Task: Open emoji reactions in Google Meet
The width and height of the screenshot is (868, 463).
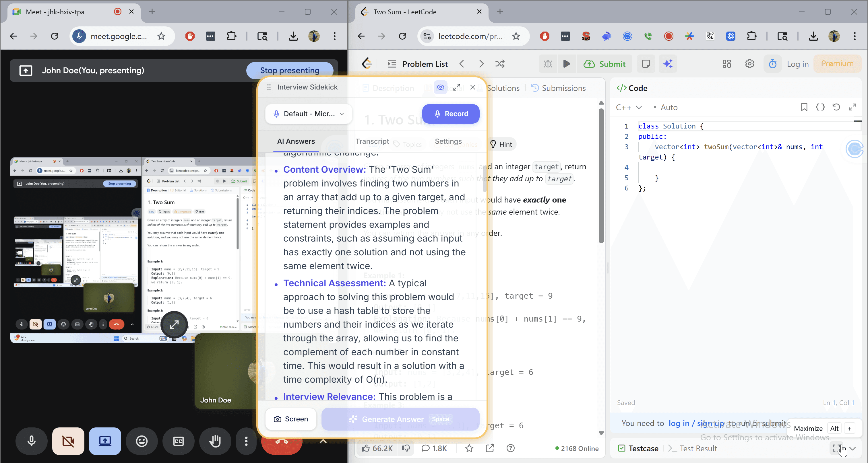Action: pos(142,441)
